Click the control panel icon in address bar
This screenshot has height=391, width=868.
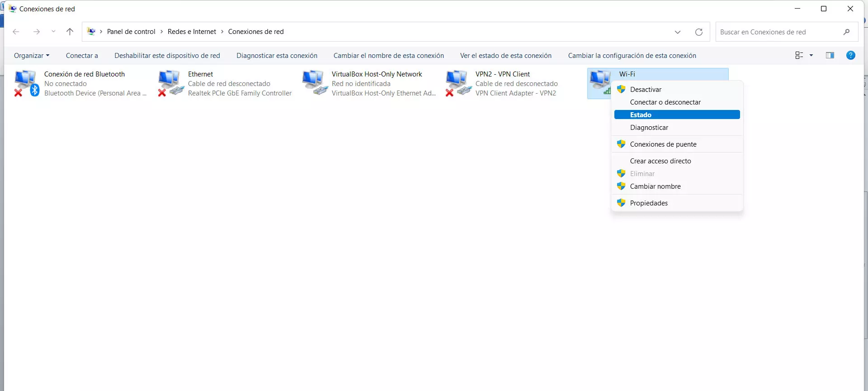91,32
